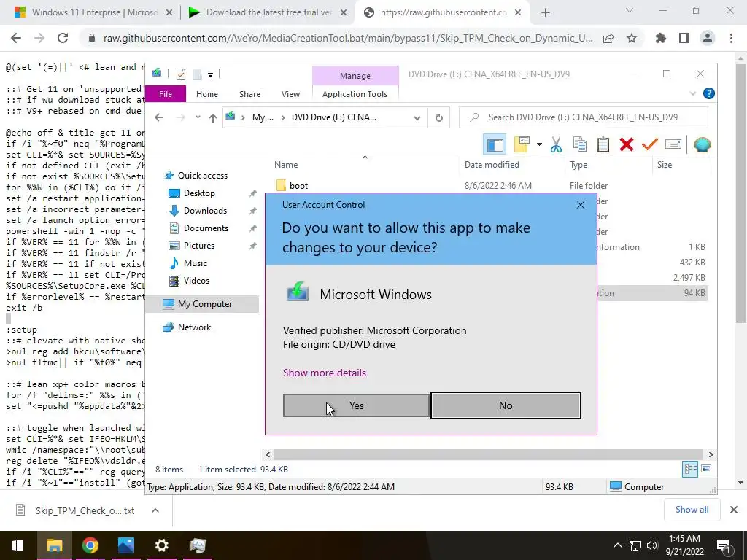Screen dimensions: 747x560
Task: Click the horizontal scrollbar in file list
Action: (x=489, y=455)
